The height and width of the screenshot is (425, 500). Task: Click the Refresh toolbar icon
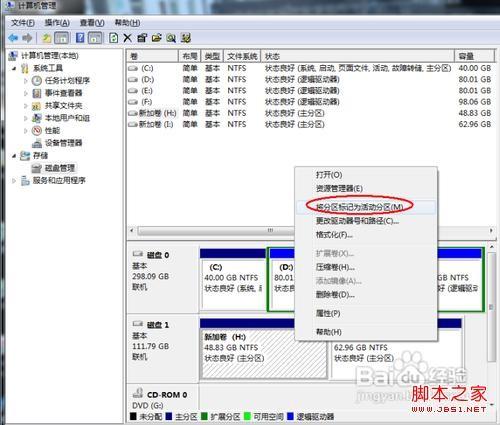pyautogui.click(x=113, y=38)
